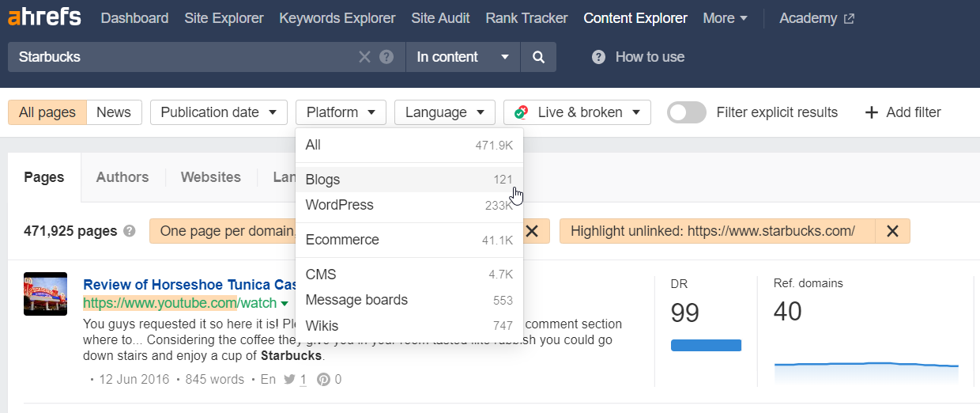Toggle Filter explicit results switch
The width and height of the screenshot is (980, 413).
687,112
